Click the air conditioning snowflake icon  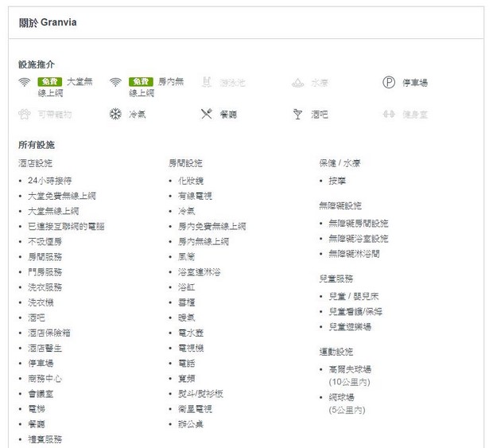[115, 114]
